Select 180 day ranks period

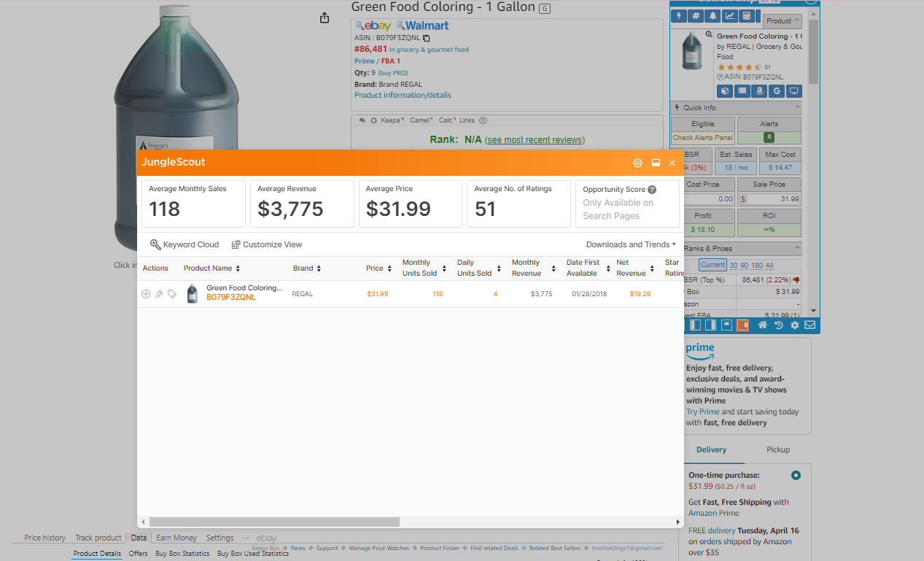point(756,265)
